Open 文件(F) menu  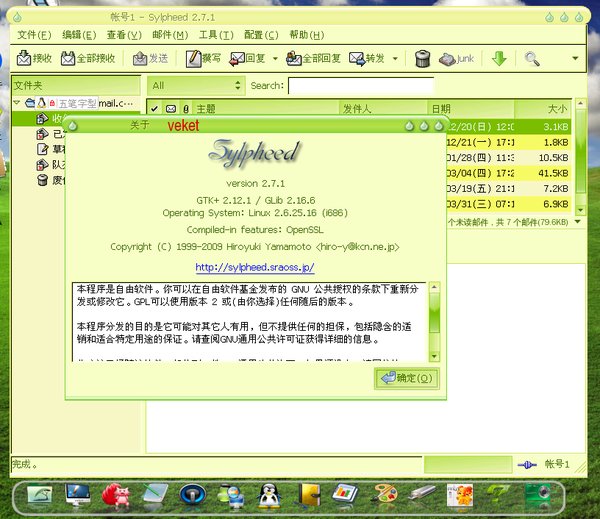[34, 35]
